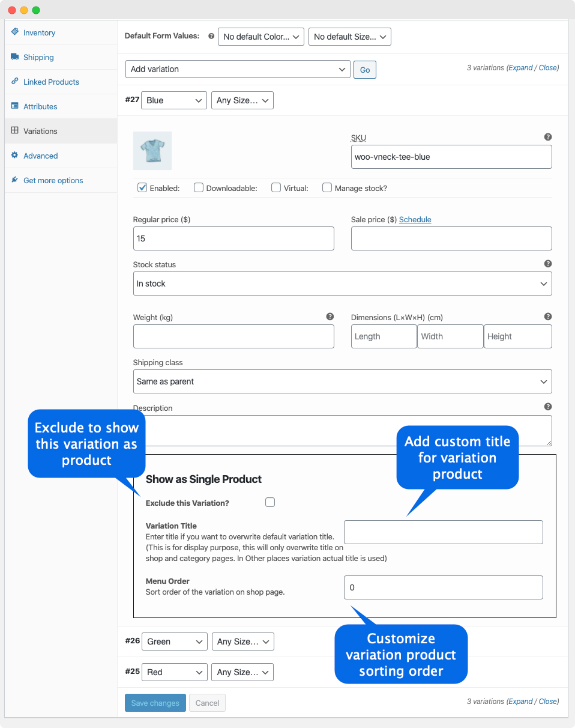Click the help icon beside Weight (kg)
575x728 pixels.
click(330, 316)
